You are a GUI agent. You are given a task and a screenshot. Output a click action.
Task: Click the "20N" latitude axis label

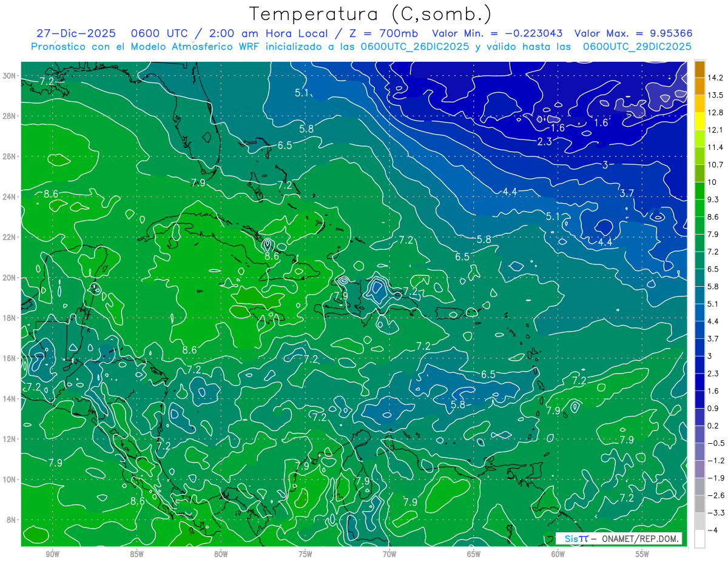pyautogui.click(x=10, y=278)
